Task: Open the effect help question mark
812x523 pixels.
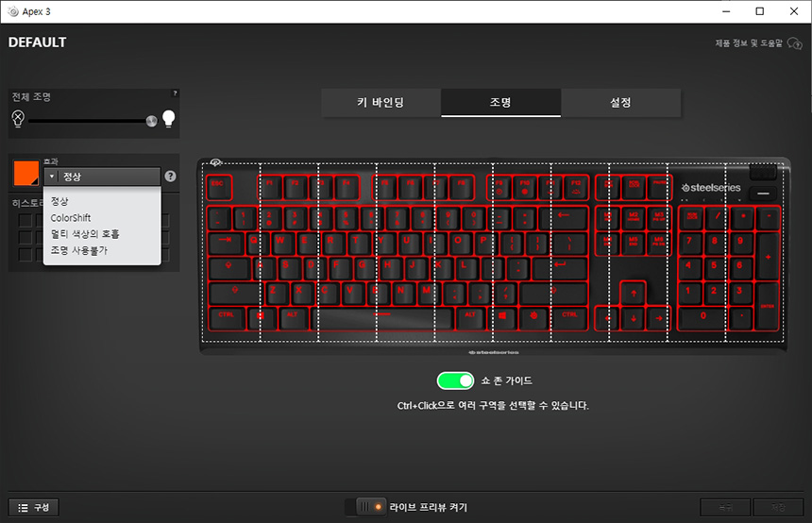Action: [170, 177]
